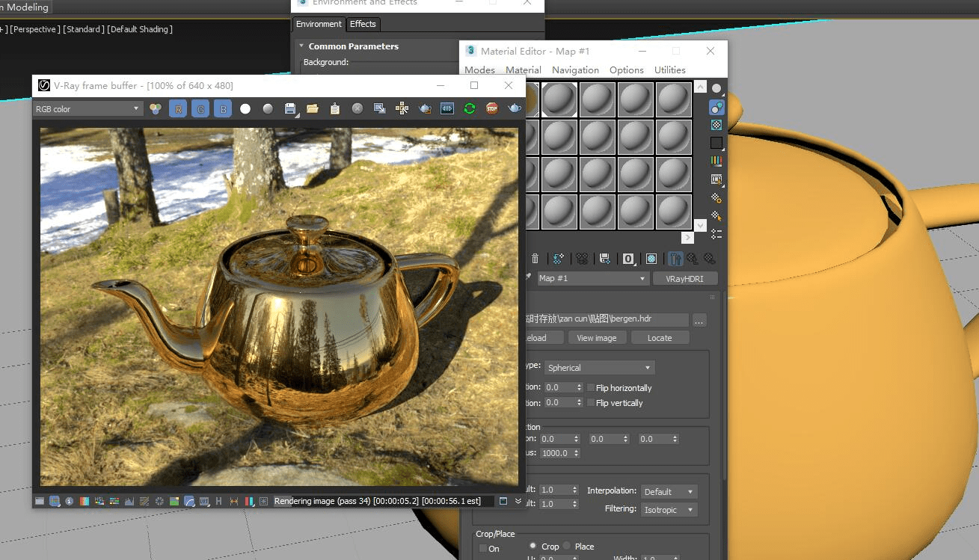Open the Material menu

[524, 70]
